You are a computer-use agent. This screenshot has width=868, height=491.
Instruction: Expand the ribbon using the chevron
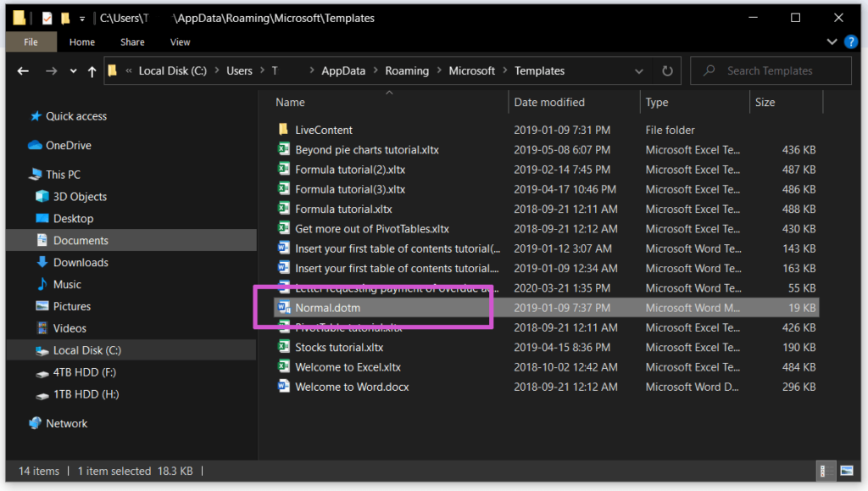coord(832,42)
